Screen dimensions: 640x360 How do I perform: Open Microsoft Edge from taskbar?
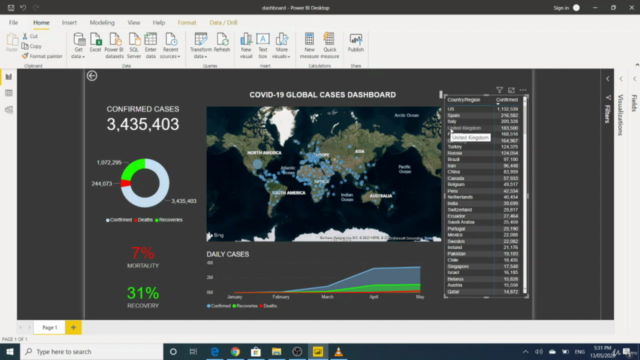[x=215, y=351]
